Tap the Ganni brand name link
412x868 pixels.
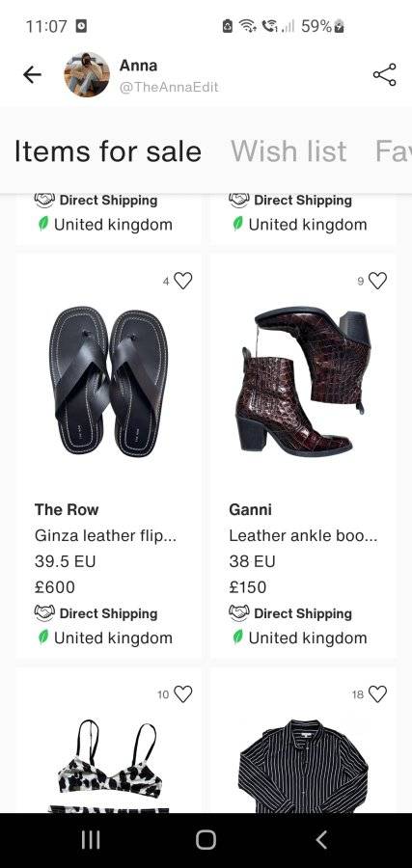(x=250, y=509)
